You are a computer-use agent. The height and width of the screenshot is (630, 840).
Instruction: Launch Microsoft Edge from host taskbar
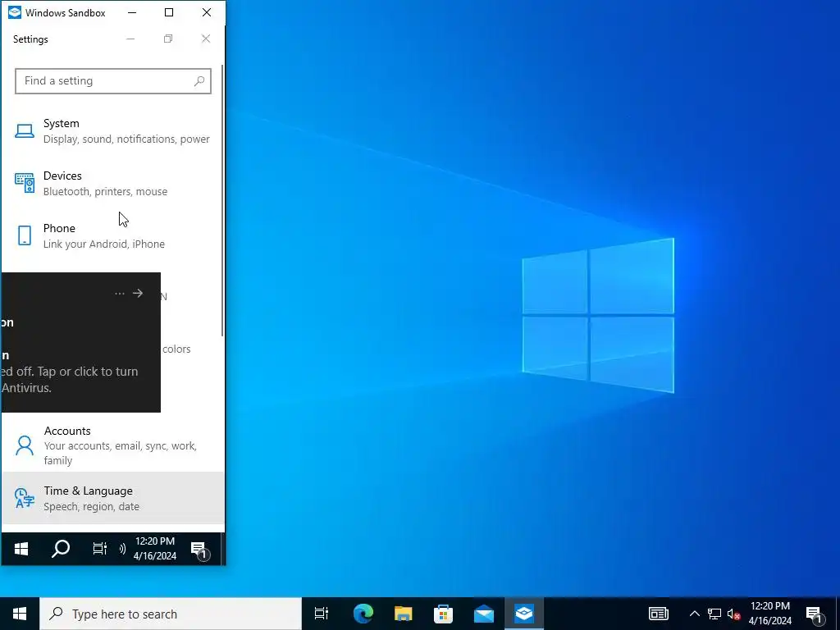tap(363, 614)
